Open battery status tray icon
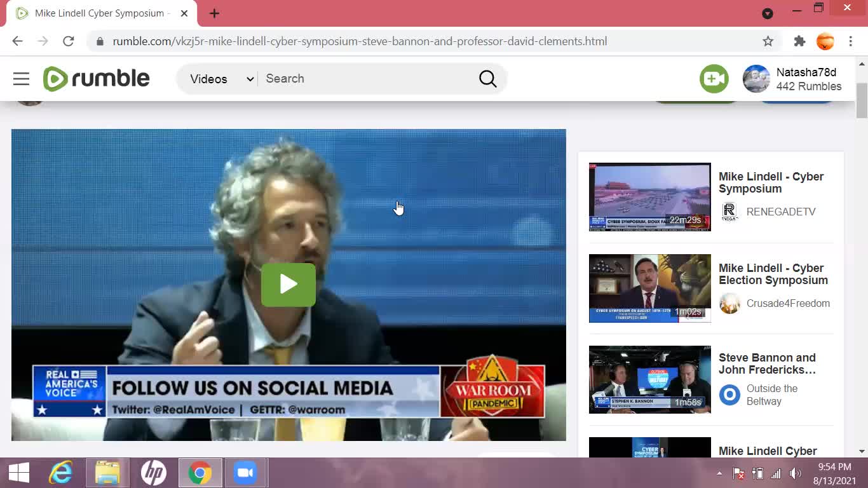The width and height of the screenshot is (868, 488). tap(757, 473)
